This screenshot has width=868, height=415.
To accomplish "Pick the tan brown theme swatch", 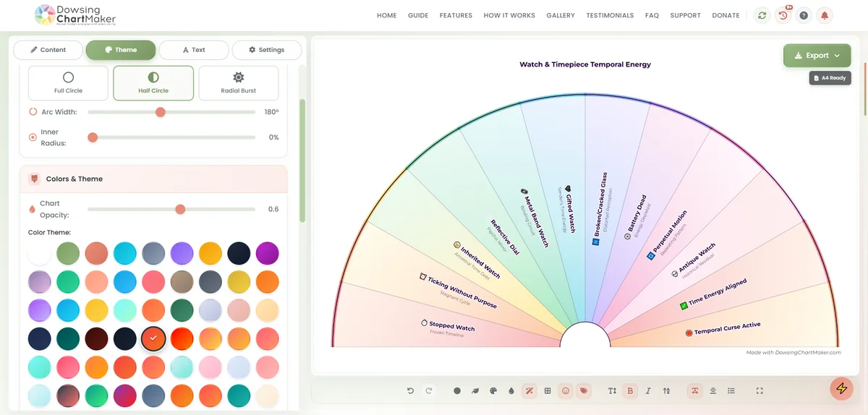I will click(182, 281).
